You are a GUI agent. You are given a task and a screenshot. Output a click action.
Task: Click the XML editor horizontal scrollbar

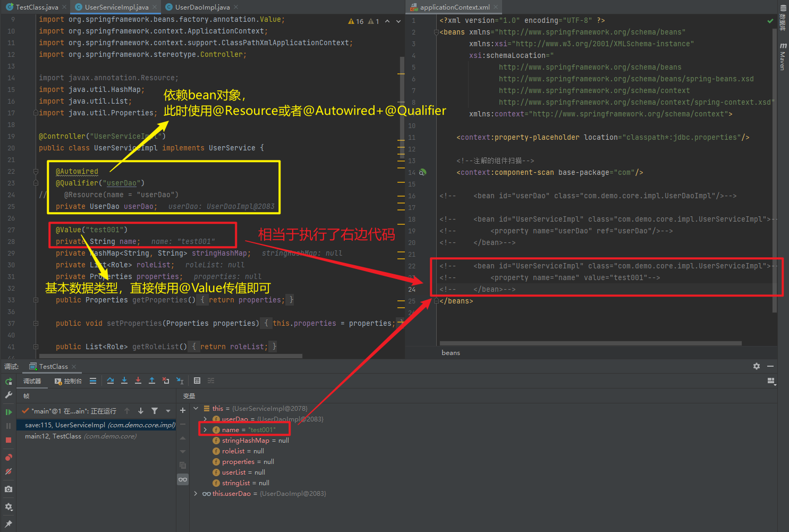click(590, 343)
